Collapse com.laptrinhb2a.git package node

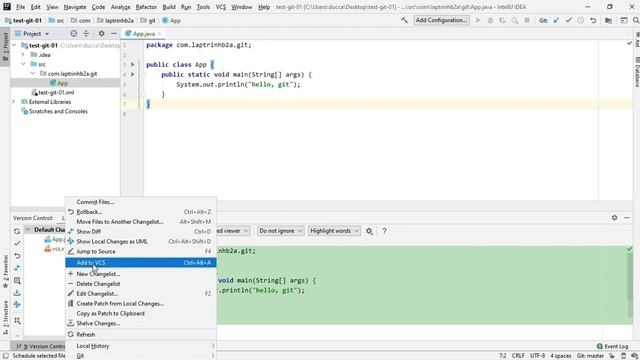click(x=33, y=73)
